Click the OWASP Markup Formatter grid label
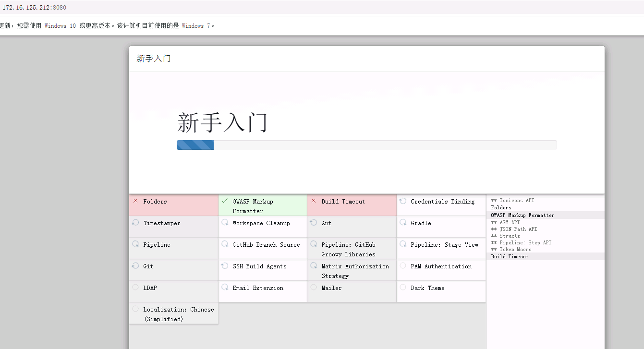 pos(253,206)
